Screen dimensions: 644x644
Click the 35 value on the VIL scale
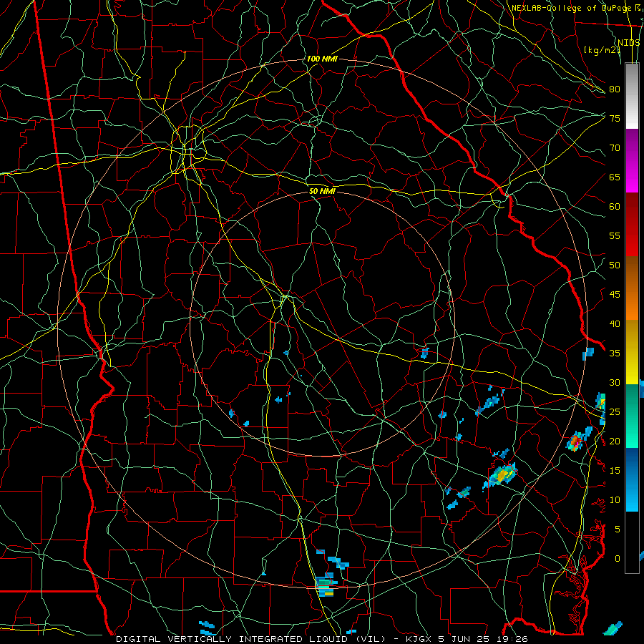pyautogui.click(x=615, y=353)
